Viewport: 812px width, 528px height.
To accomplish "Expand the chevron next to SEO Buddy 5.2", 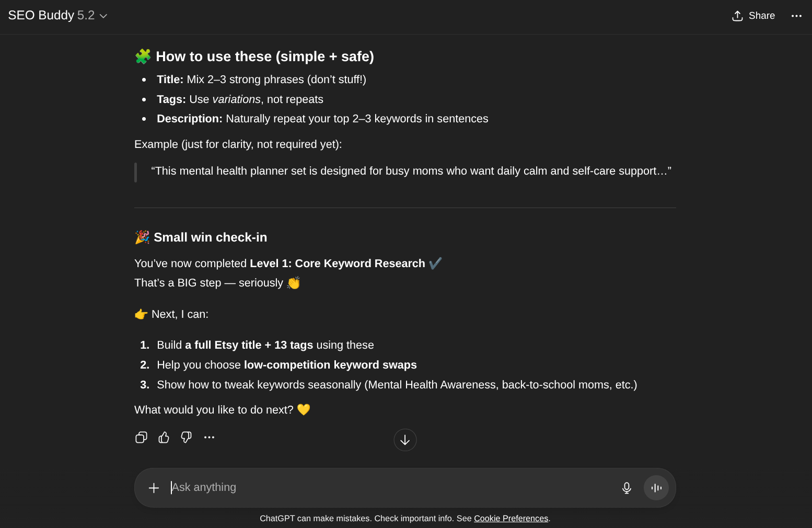I will [x=103, y=16].
